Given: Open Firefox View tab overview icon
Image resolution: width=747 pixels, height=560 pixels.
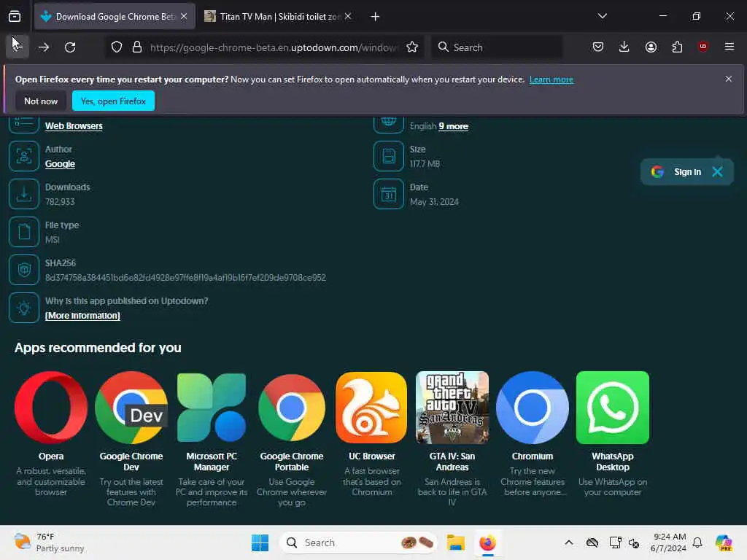Looking at the screenshot, I should (15, 17).
